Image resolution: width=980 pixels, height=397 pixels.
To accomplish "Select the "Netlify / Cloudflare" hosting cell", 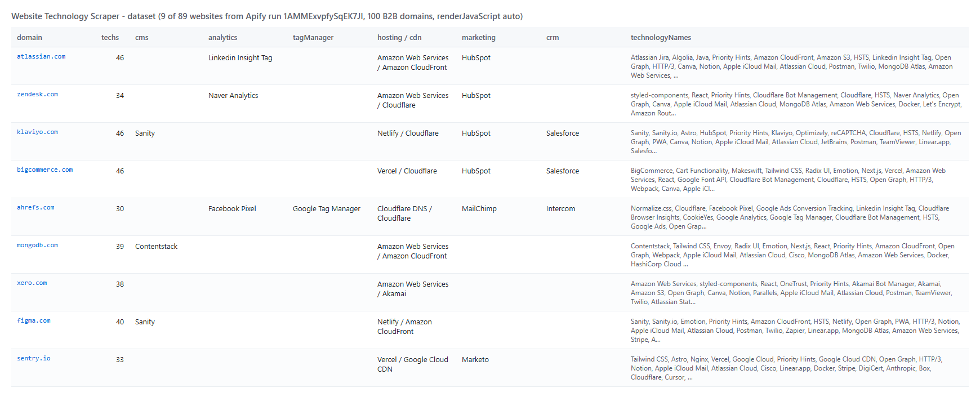I will tap(408, 133).
